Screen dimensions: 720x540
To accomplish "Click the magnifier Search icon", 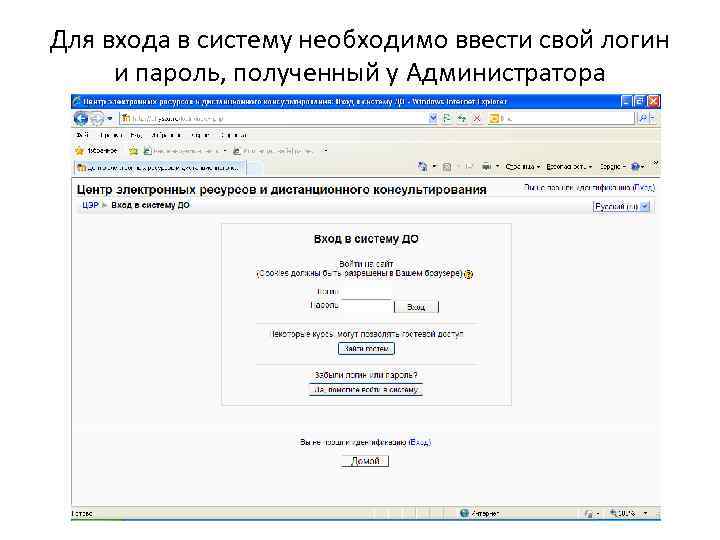I will point(643,118).
